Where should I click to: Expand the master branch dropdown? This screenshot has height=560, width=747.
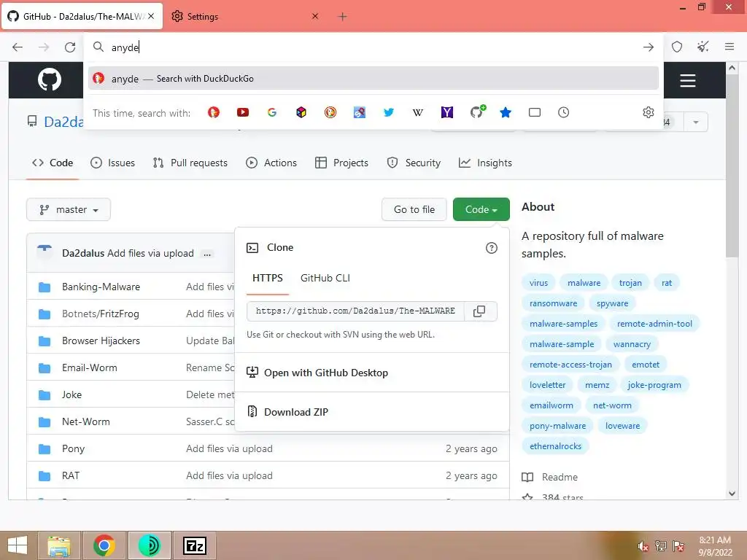point(69,209)
